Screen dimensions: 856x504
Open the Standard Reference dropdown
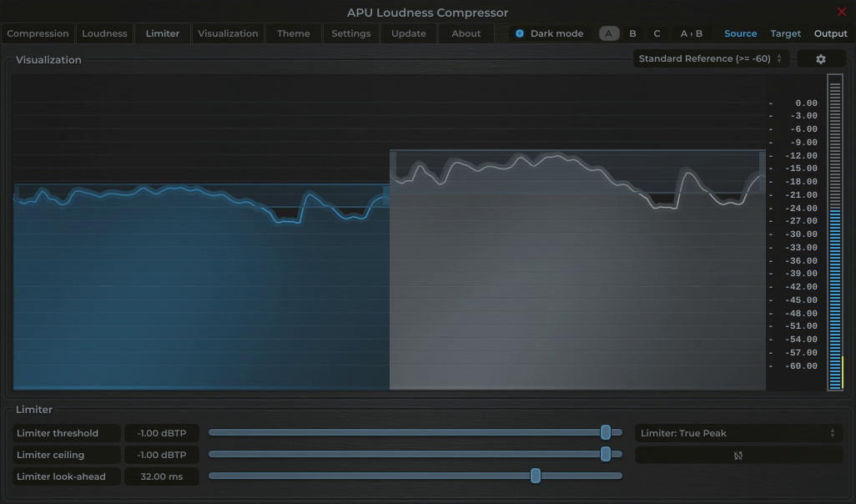[709, 58]
